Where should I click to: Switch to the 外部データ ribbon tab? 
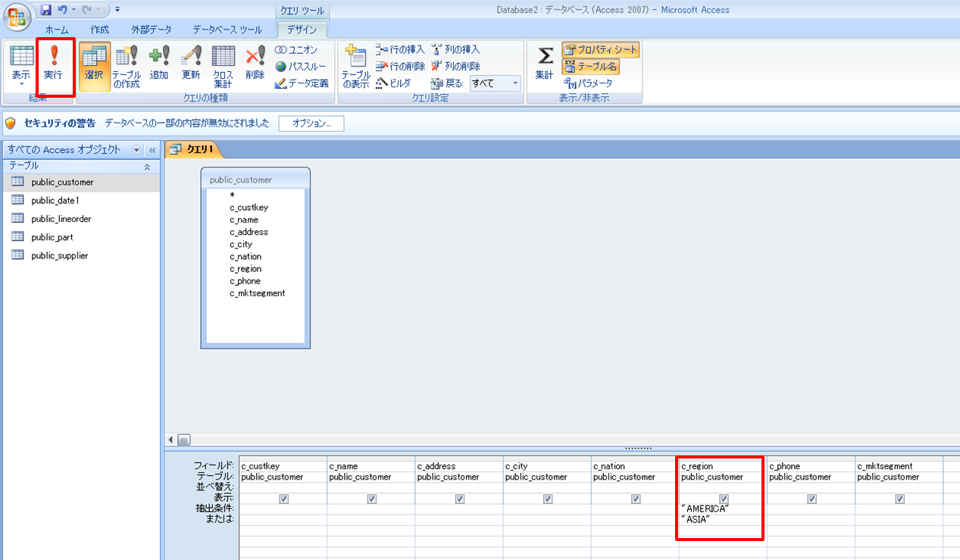151,30
